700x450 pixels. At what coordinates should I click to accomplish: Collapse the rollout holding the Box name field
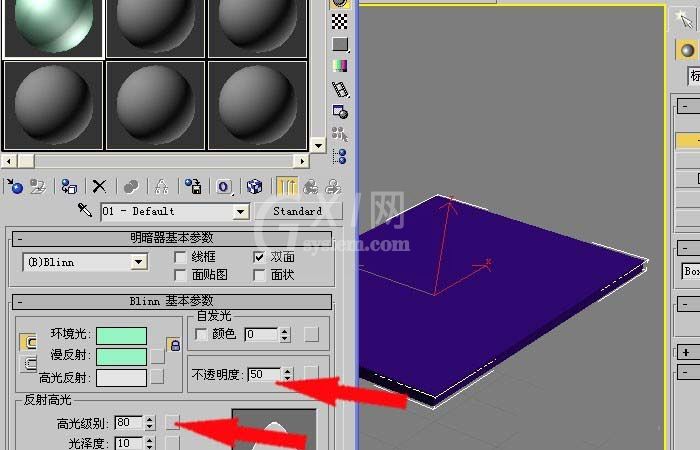coord(686,248)
